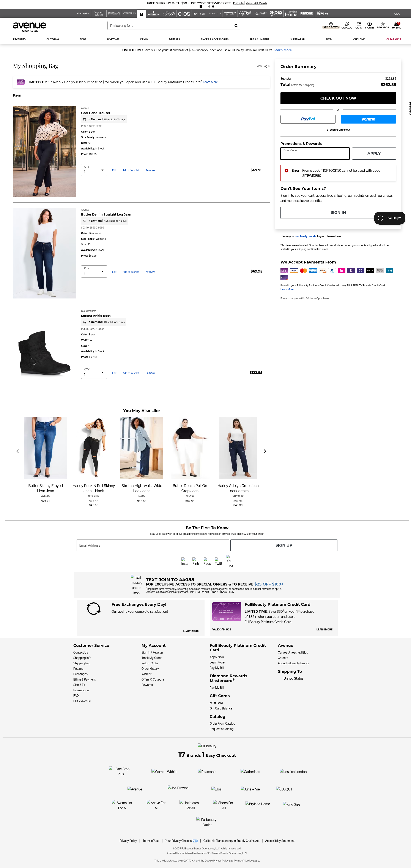Remove the Serena Ankle Boot from bag

tap(150, 373)
